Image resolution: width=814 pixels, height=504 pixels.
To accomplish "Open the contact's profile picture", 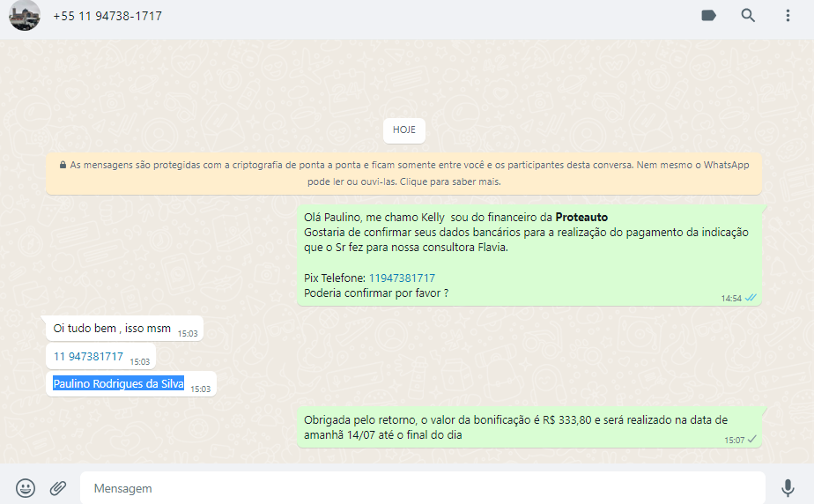I will point(25,16).
